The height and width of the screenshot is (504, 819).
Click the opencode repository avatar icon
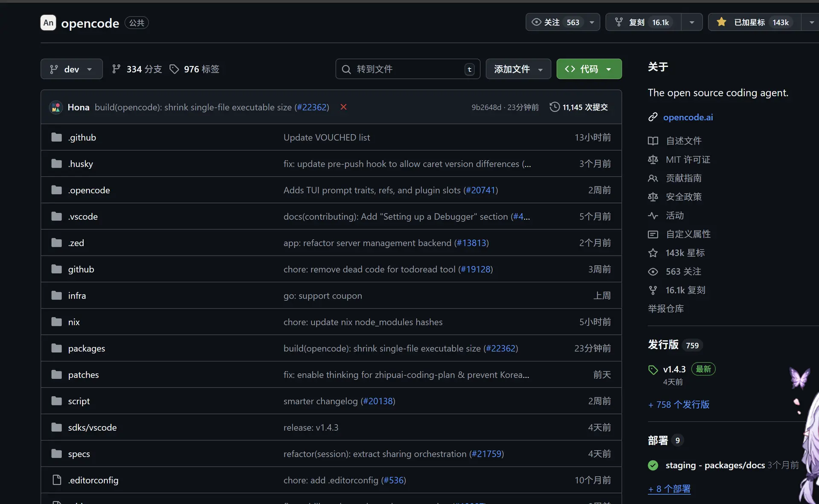coord(48,23)
